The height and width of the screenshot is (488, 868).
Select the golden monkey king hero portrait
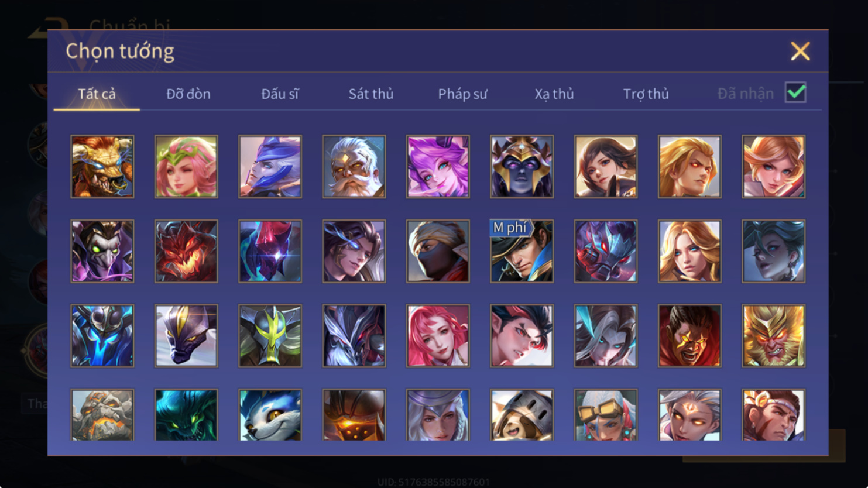[774, 336]
